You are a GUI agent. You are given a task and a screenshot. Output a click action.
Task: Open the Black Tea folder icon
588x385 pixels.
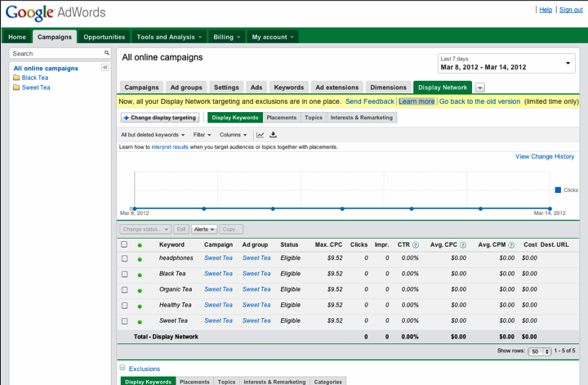(16, 78)
